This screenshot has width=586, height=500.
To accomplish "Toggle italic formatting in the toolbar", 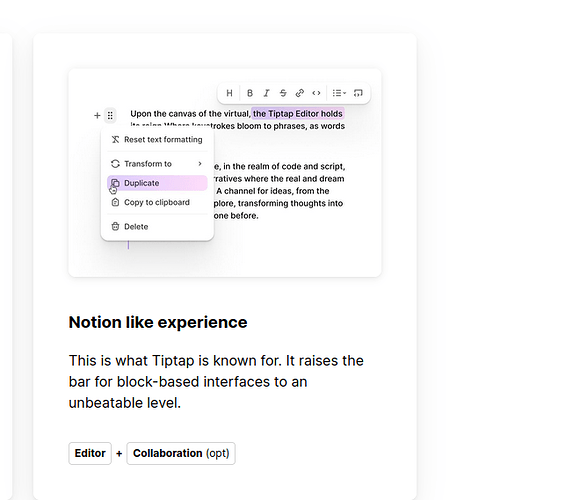I will [266, 93].
